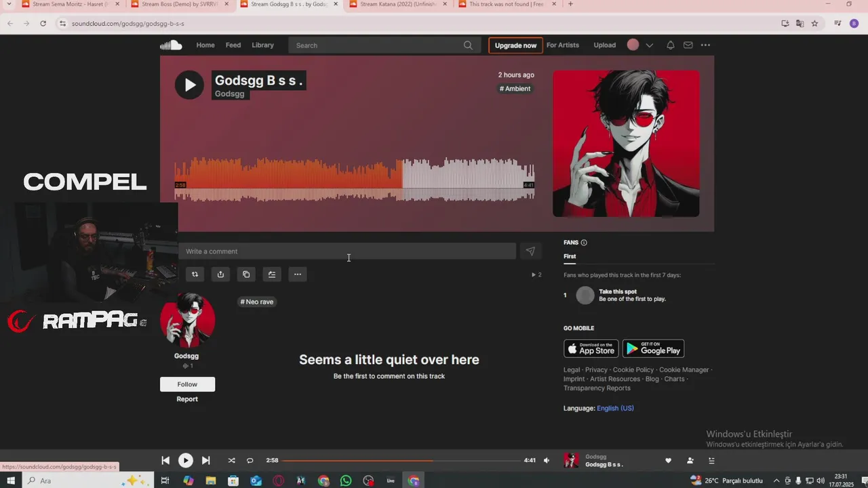868x488 pixels.
Task: Open the large track artwork image
Action: tap(626, 144)
